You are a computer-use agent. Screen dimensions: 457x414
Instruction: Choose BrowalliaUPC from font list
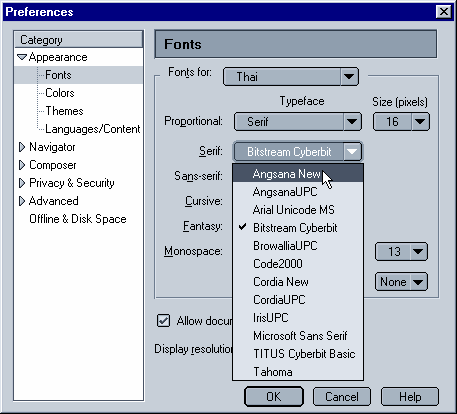pyautogui.click(x=298, y=246)
